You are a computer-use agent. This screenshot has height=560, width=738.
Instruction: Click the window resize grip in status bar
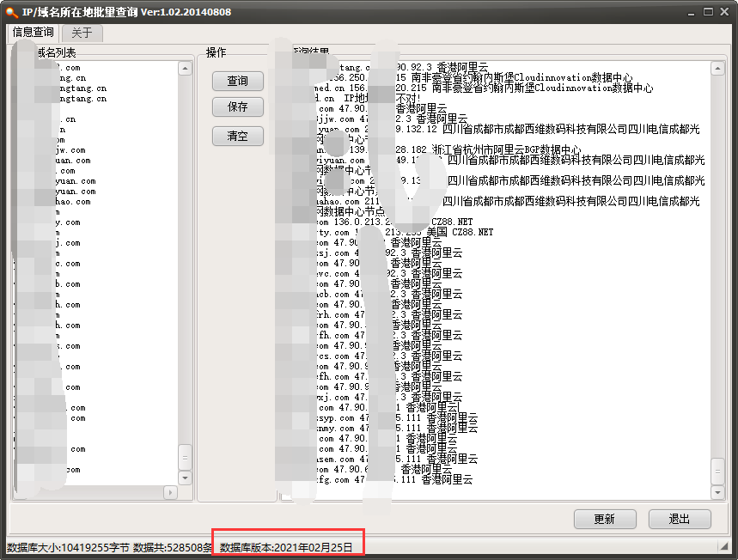[x=724, y=547]
